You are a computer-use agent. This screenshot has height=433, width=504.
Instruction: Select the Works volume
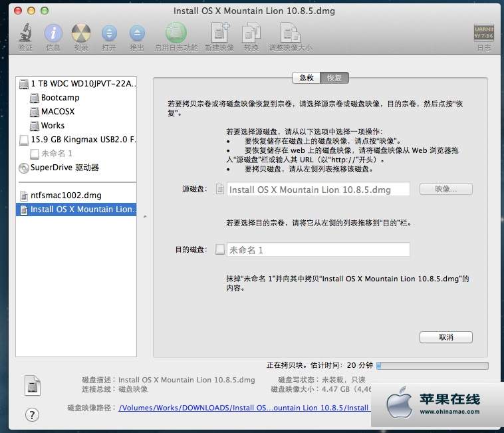[x=76, y=125]
